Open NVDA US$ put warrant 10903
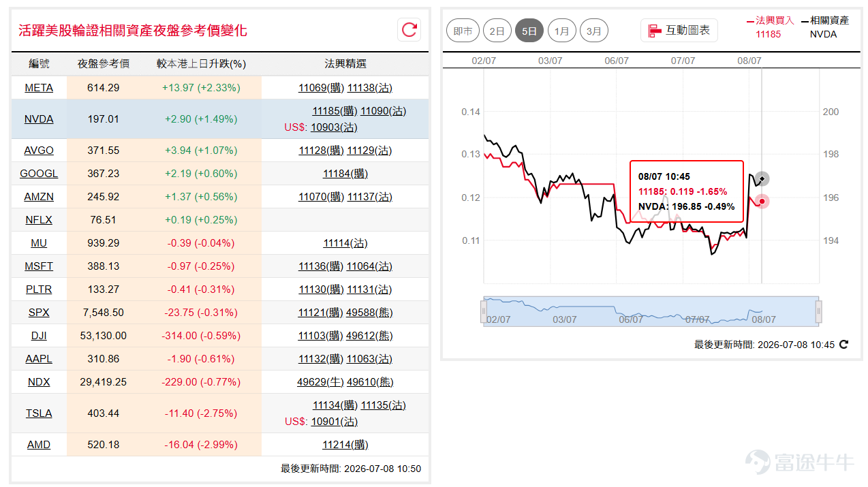Viewport: 868px width, 487px height. (x=334, y=127)
